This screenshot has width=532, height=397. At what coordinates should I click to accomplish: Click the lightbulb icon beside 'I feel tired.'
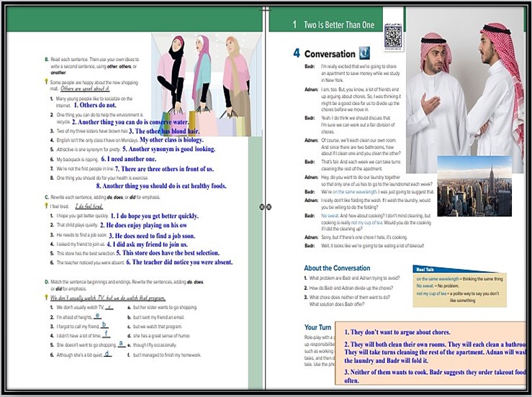coord(47,206)
